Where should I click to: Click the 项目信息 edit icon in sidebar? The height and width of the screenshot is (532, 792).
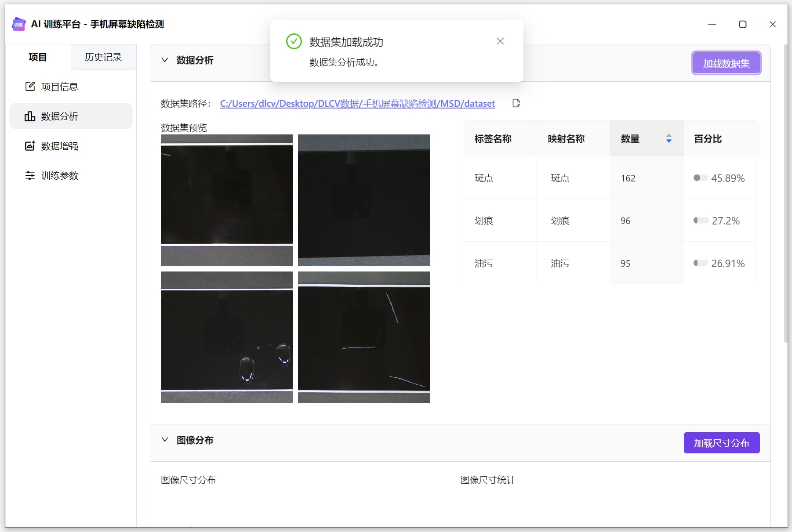pyautogui.click(x=30, y=86)
